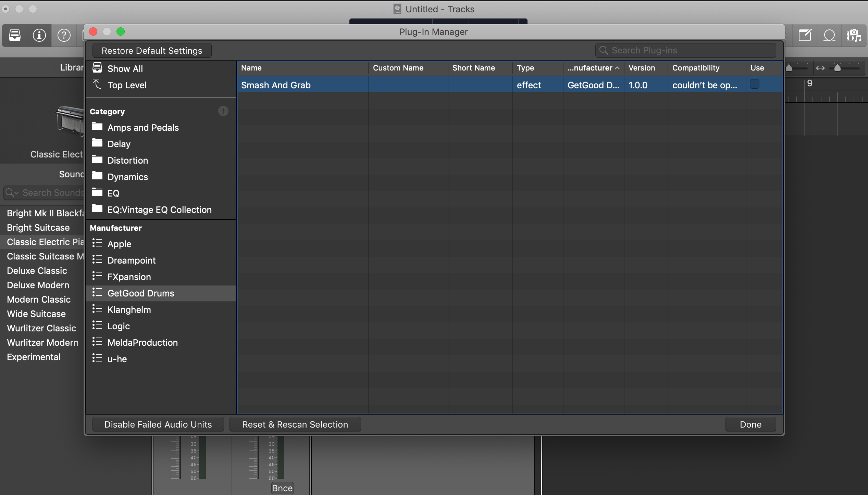Open the Note Pad icon
The image size is (868, 495).
(x=805, y=35)
